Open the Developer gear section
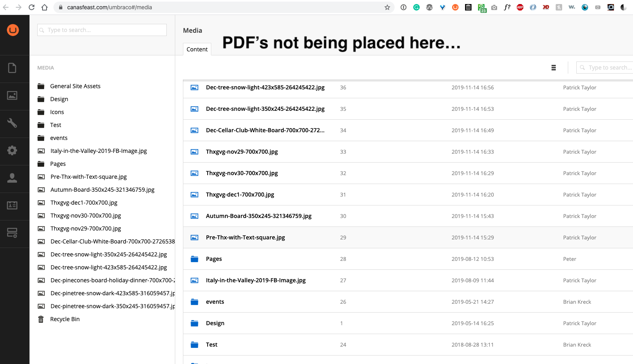The image size is (633, 364). (x=12, y=150)
